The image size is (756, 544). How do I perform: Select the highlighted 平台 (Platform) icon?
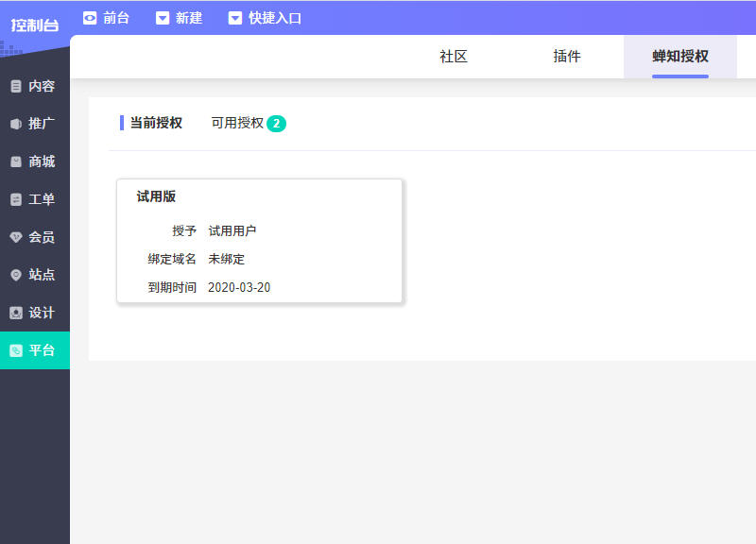pyautogui.click(x=14, y=350)
